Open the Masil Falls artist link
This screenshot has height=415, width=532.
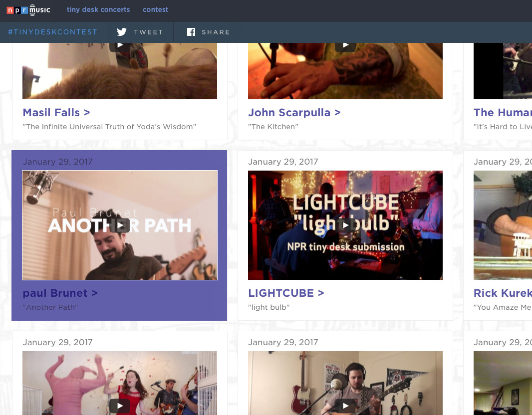click(56, 113)
